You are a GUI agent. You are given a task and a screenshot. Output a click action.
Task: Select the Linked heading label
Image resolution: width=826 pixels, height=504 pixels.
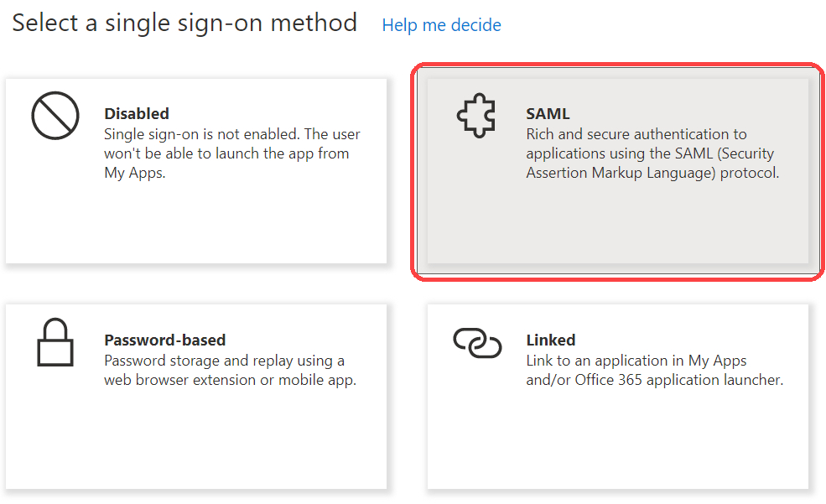[x=551, y=340]
